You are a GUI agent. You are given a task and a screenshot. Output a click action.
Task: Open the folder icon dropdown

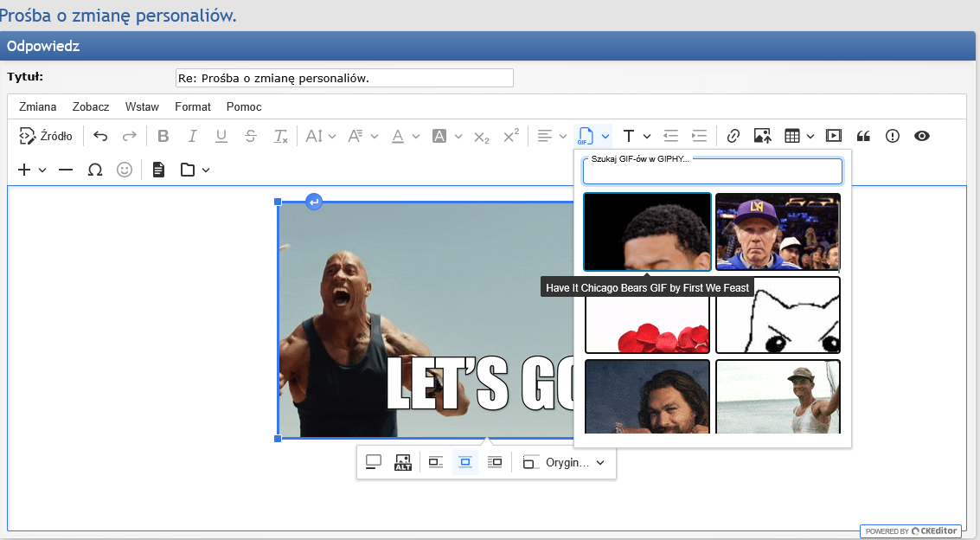[x=195, y=170]
